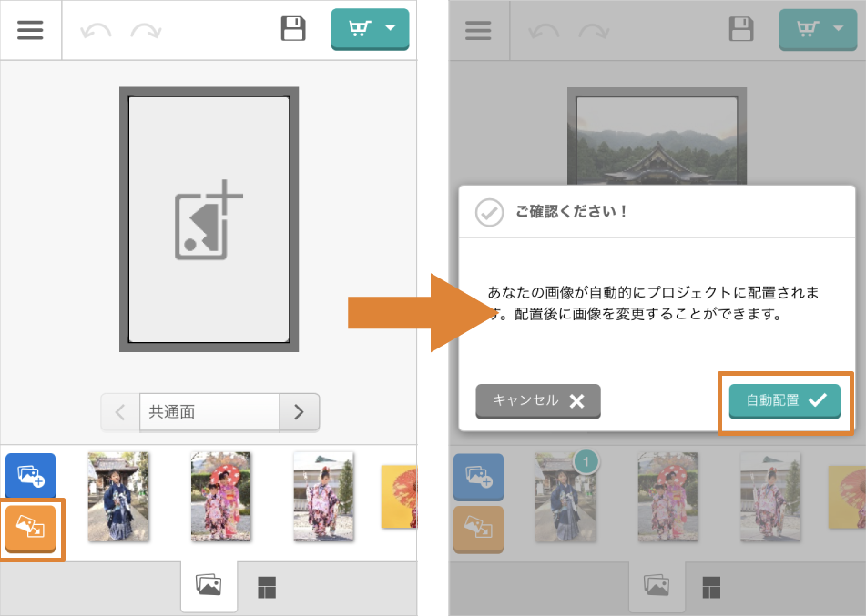The image size is (866, 616).
Task: Select thumbnail with badge 1, right screen
Action: coord(565,497)
